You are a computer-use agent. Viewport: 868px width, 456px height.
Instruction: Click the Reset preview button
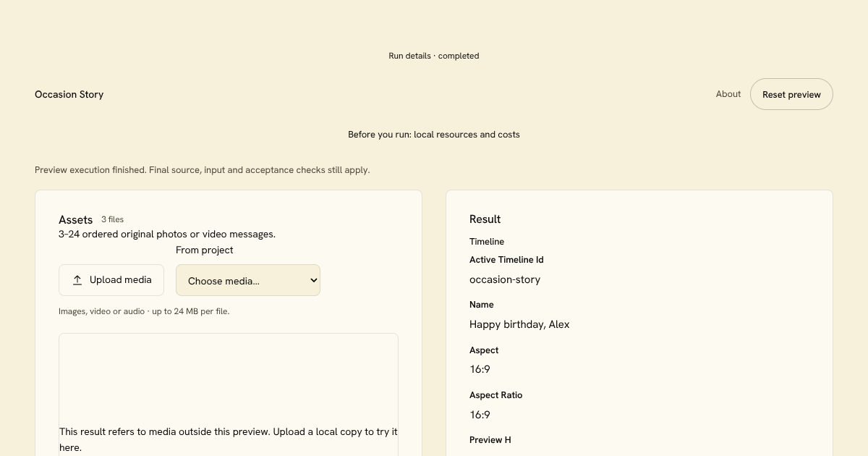[791, 94]
